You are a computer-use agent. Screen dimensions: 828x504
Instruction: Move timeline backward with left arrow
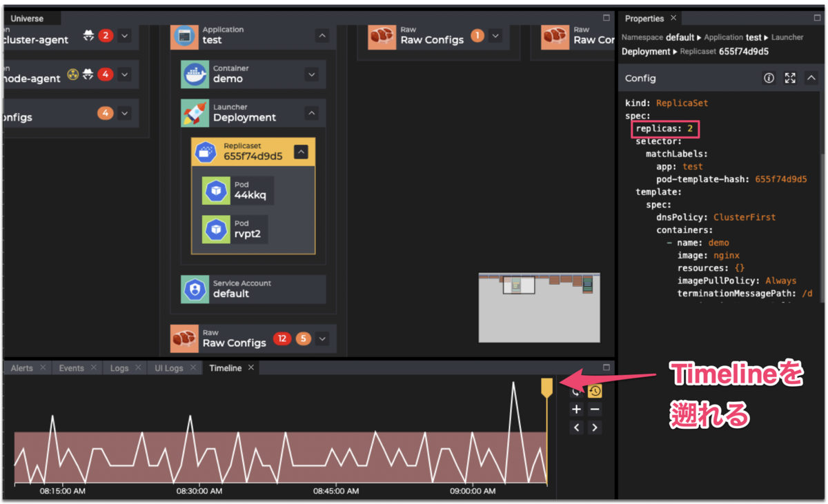coord(577,427)
